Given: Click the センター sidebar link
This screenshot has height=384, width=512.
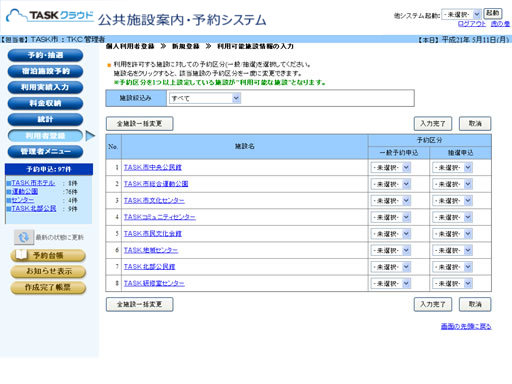Looking at the screenshot, I should [x=23, y=200].
